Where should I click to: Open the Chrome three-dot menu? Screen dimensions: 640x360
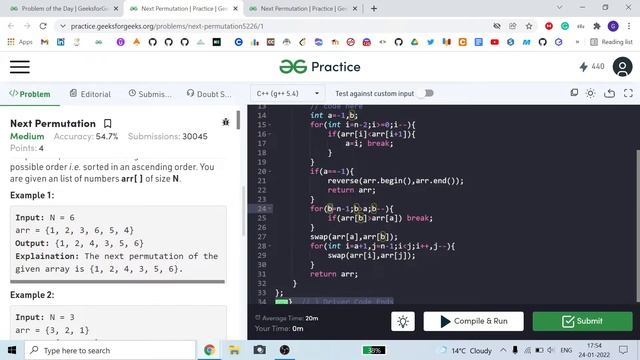pos(629,26)
